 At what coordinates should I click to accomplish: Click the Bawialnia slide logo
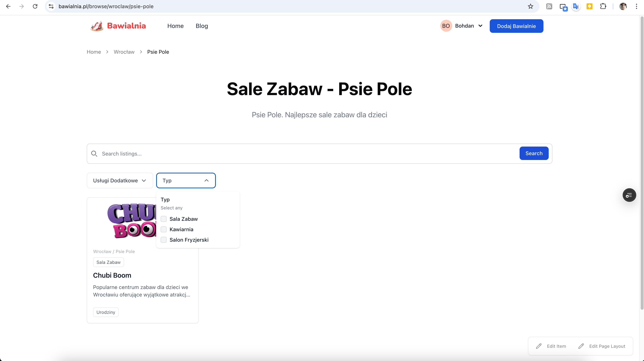pyautogui.click(x=97, y=26)
